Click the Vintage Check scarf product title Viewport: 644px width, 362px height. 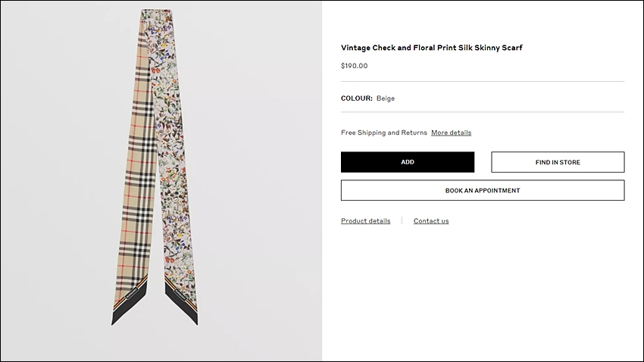(432, 48)
